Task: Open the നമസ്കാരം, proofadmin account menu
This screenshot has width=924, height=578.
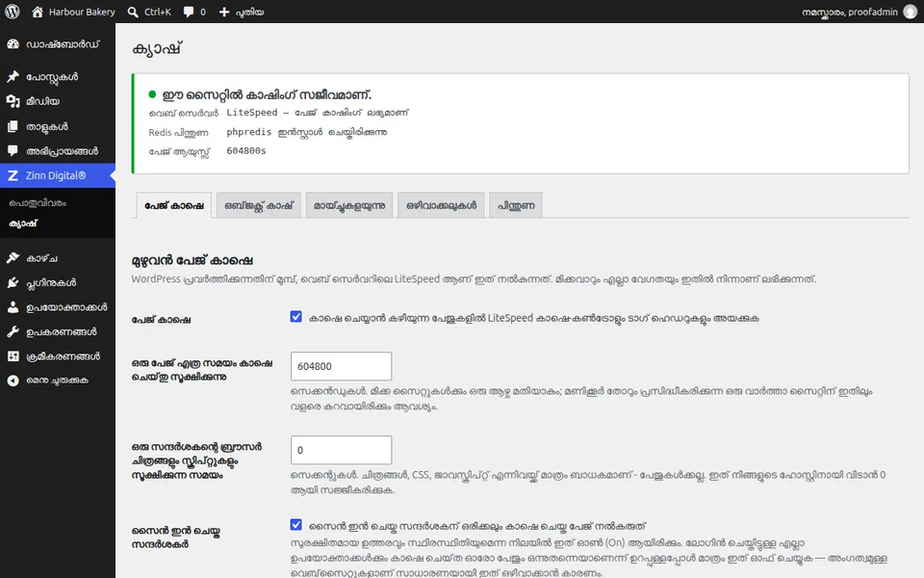Action: click(850, 12)
